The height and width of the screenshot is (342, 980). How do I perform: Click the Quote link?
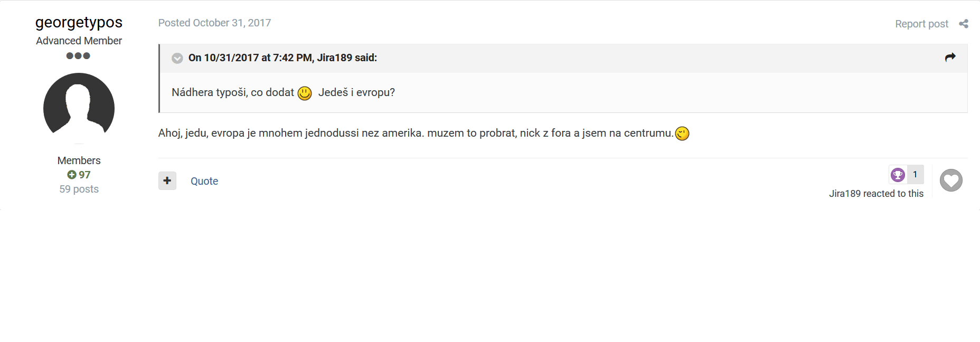(204, 181)
